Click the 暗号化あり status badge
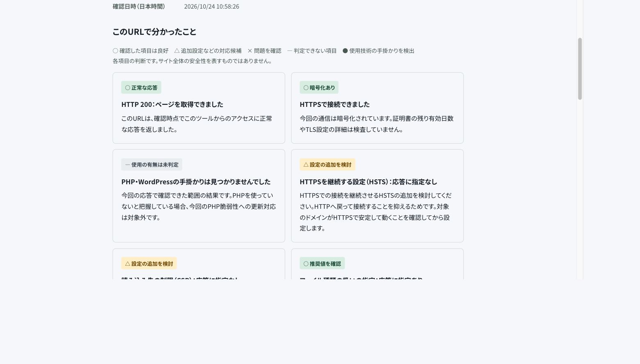This screenshot has height=364, width=640. 319,88
